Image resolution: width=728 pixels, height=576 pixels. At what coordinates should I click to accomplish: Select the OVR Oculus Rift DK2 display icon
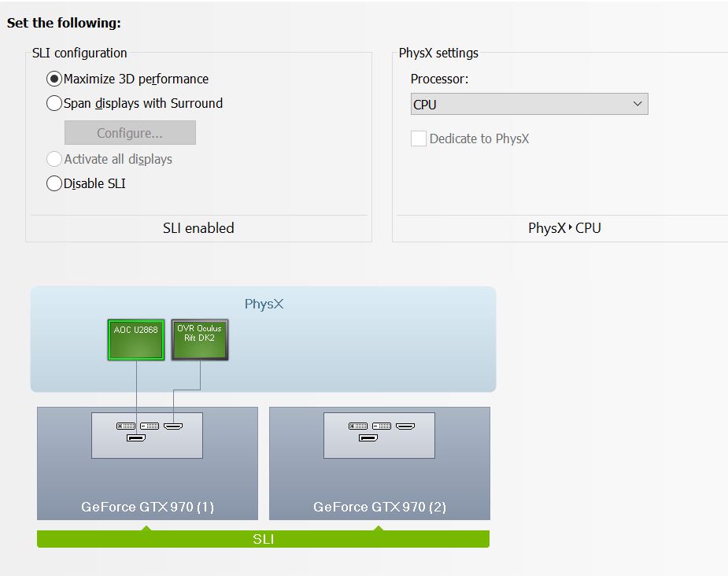tap(200, 340)
